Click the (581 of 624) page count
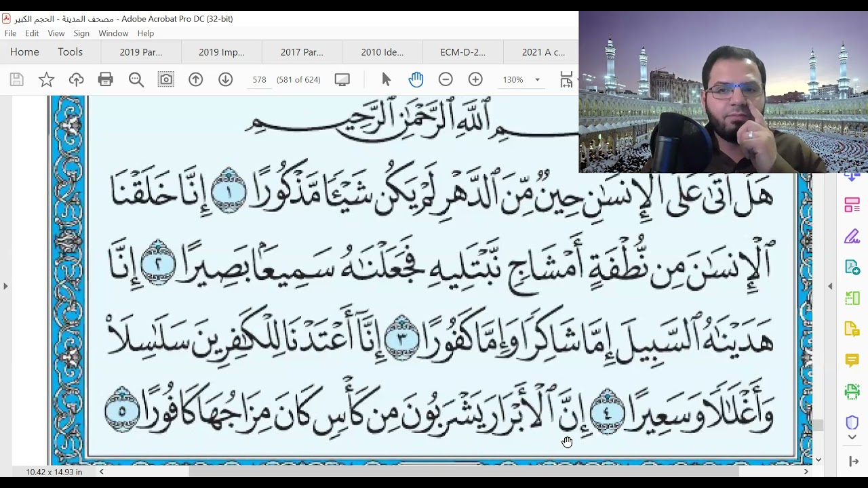This screenshot has height=488, width=868. (x=298, y=80)
